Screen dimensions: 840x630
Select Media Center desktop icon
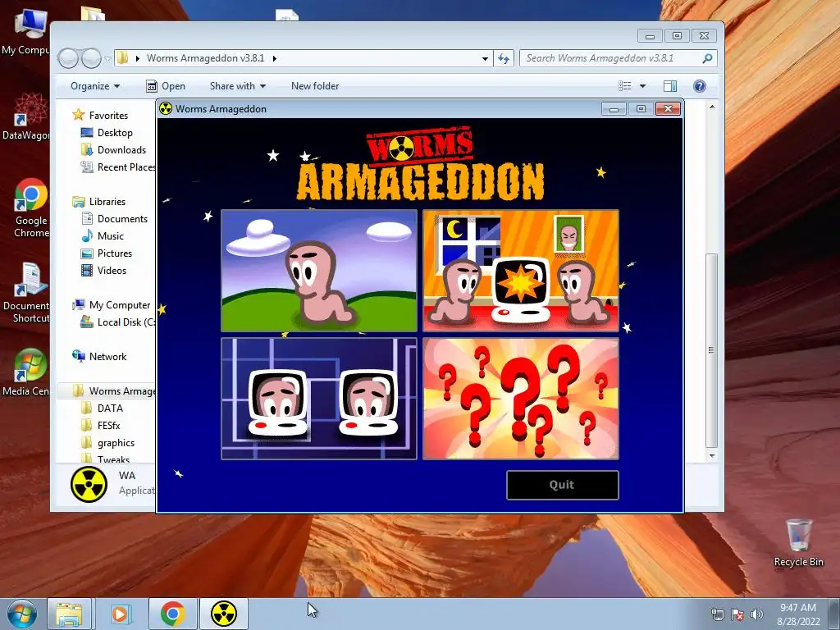pos(27,372)
